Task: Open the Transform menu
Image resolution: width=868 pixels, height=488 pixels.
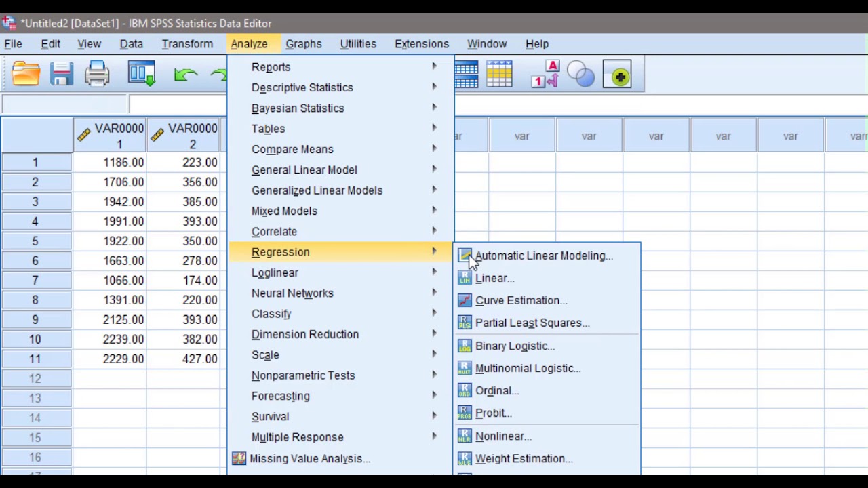Action: point(187,44)
